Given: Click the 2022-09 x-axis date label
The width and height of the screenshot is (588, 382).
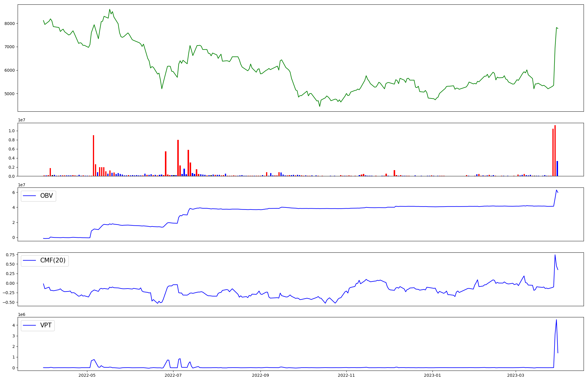Looking at the screenshot, I should [x=261, y=375].
